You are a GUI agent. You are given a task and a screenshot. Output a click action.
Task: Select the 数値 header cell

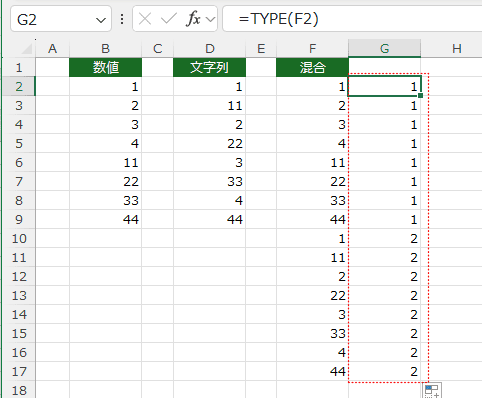[x=105, y=67]
